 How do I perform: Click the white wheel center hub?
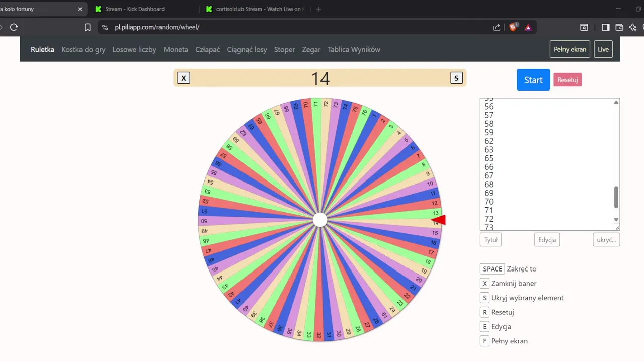320,220
